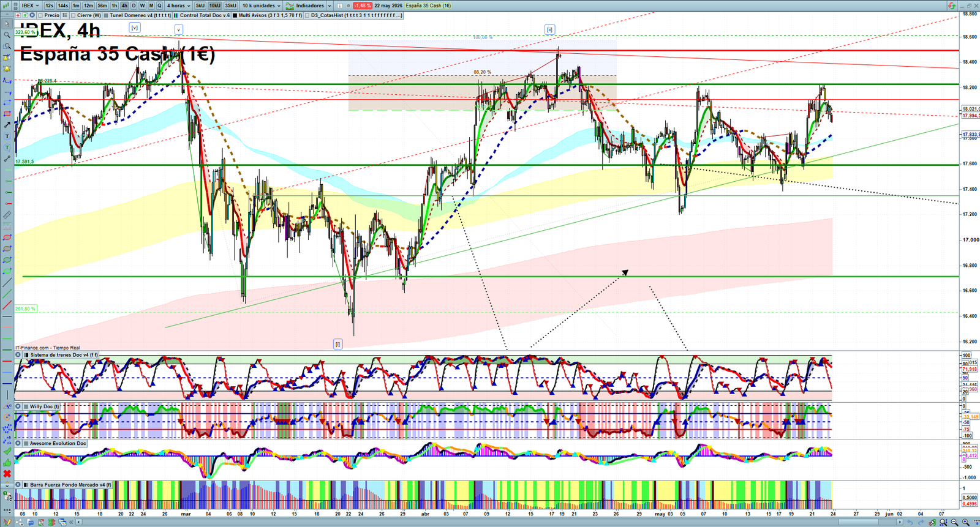Select the green diagonal line tool

coord(7,293)
